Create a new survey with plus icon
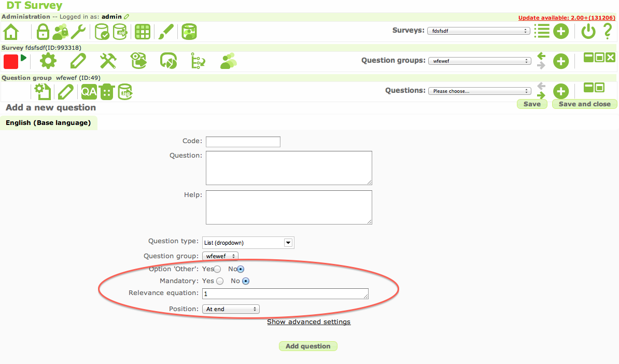Screen dimensions: 619x364 point(560,31)
